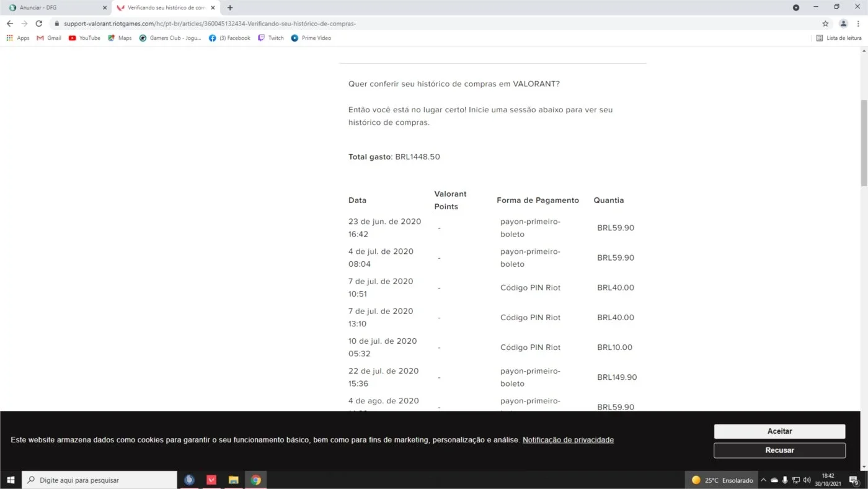This screenshot has width=868, height=489.
Task: Open a new browser tab
Action: pyautogui.click(x=230, y=7)
